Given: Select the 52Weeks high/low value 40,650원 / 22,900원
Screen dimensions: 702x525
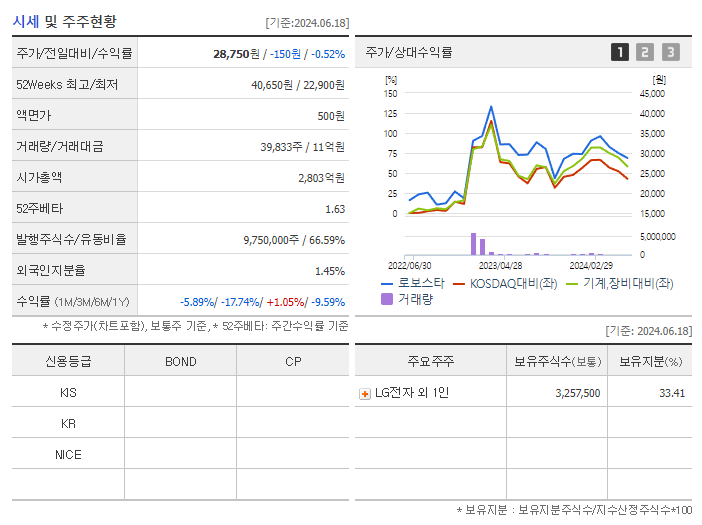Looking at the screenshot, I should point(298,85).
